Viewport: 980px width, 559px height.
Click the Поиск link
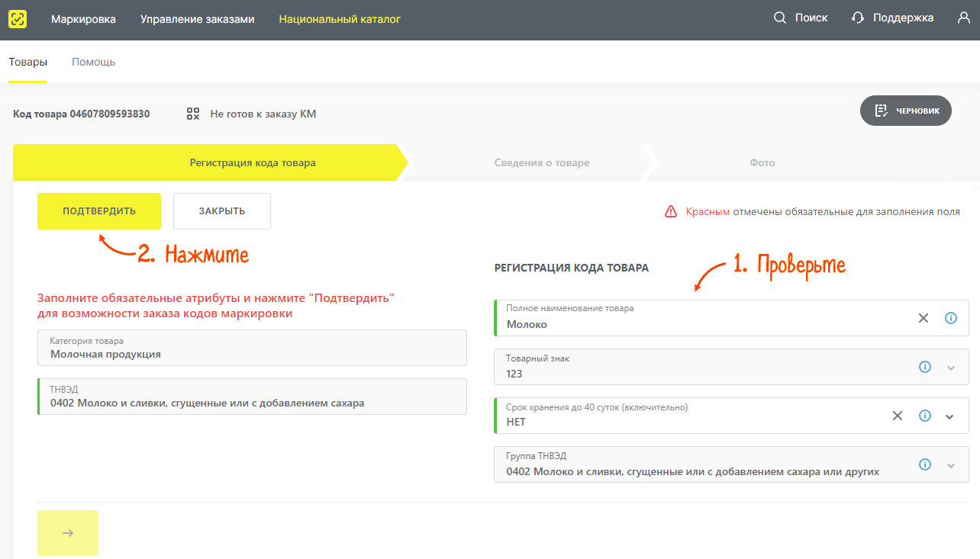(811, 18)
